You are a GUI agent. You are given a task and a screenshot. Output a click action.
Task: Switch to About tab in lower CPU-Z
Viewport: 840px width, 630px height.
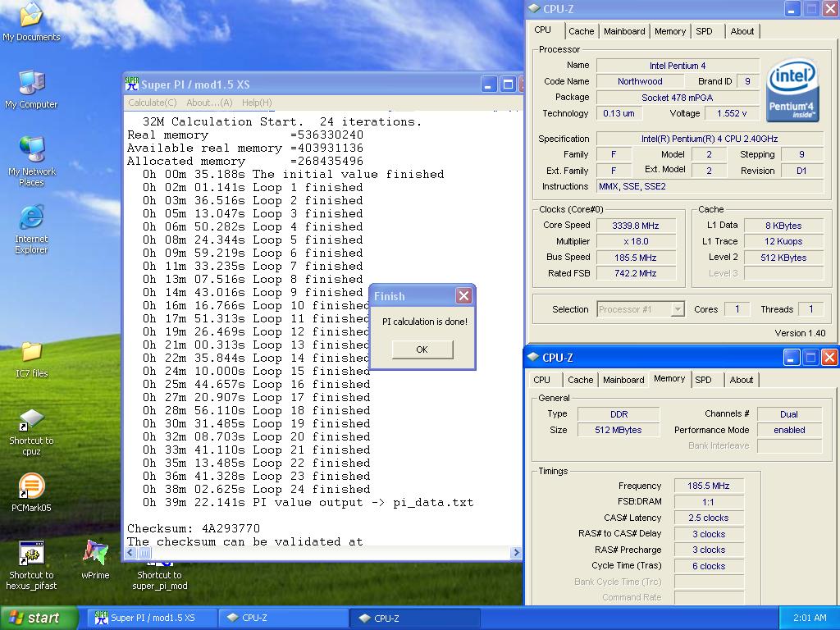click(741, 379)
